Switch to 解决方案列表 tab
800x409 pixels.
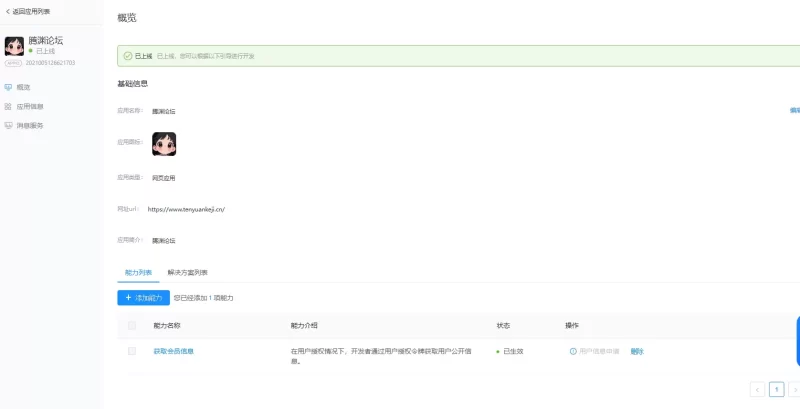pyautogui.click(x=187, y=272)
